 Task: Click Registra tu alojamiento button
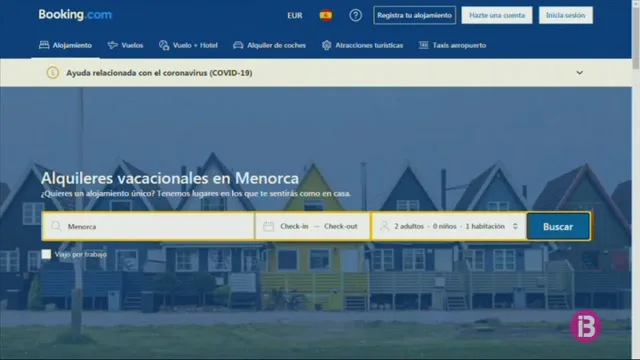(414, 15)
